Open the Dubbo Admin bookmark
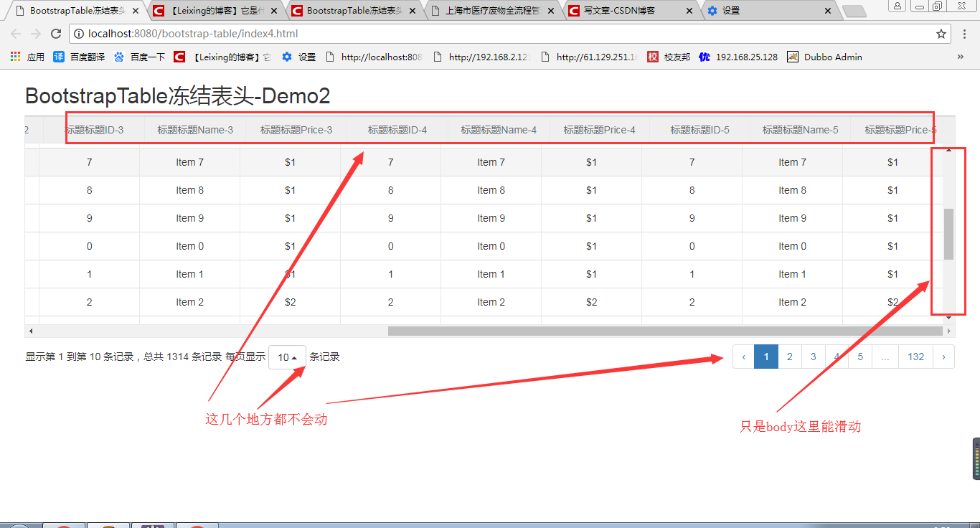Viewport: 980px width, 528px height. tap(824, 57)
